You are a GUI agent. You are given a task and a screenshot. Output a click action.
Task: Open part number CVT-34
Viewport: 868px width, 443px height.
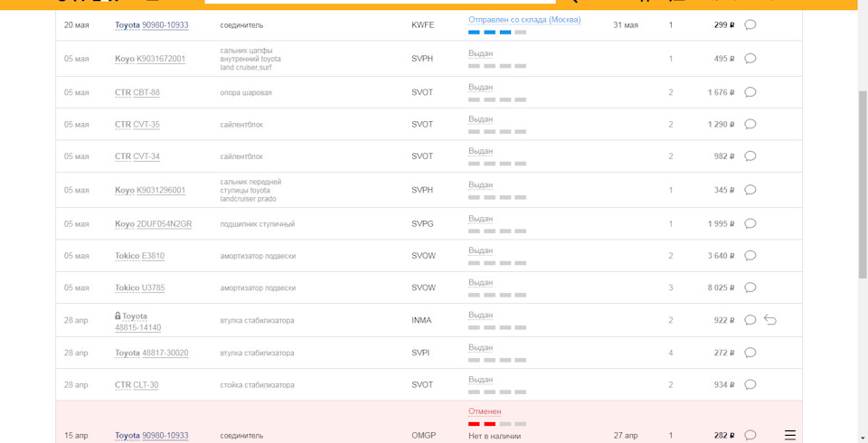(146, 156)
